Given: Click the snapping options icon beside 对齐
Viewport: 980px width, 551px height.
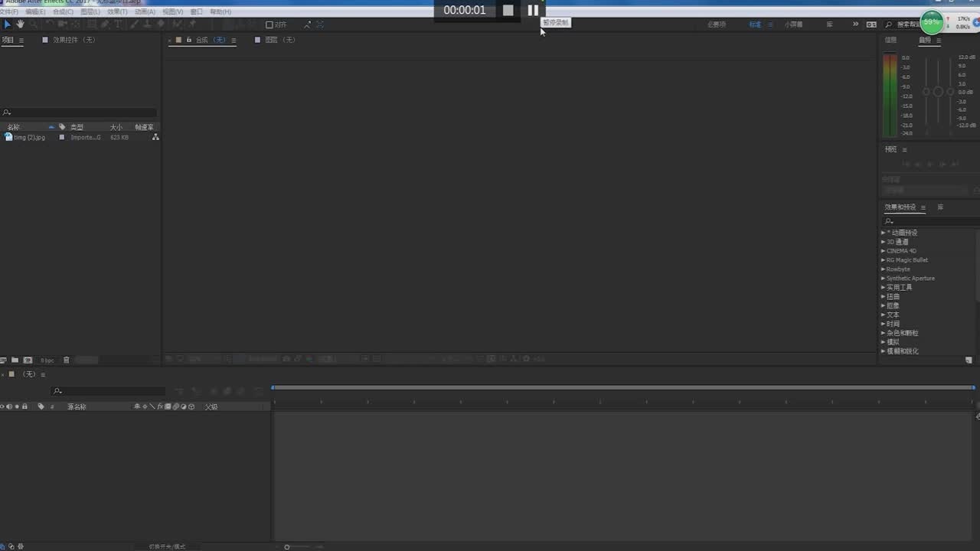Looking at the screenshot, I should coord(307,24).
